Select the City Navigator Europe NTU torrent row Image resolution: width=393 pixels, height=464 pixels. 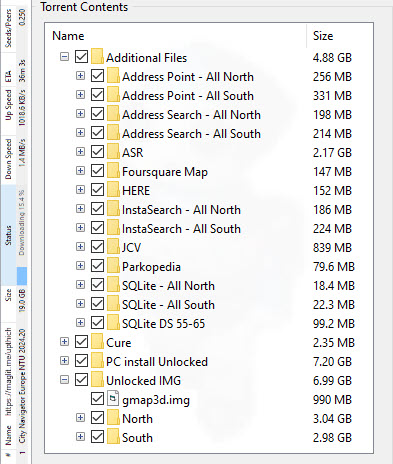click(x=22, y=233)
